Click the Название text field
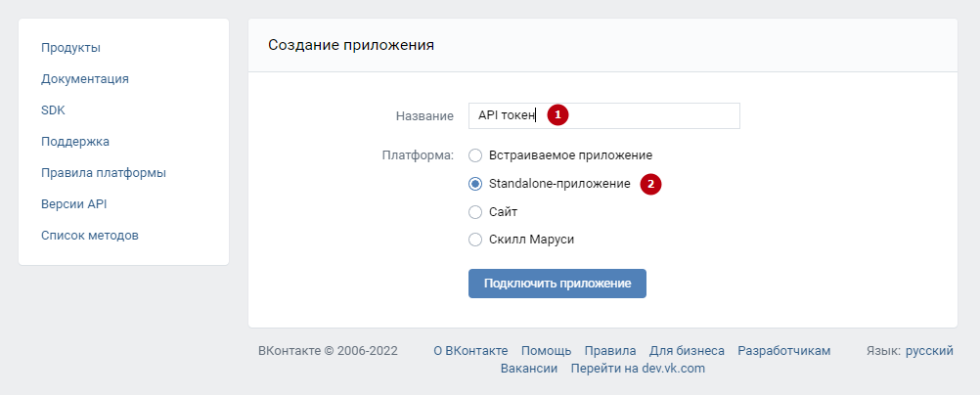This screenshot has width=980, height=395. coord(603,115)
